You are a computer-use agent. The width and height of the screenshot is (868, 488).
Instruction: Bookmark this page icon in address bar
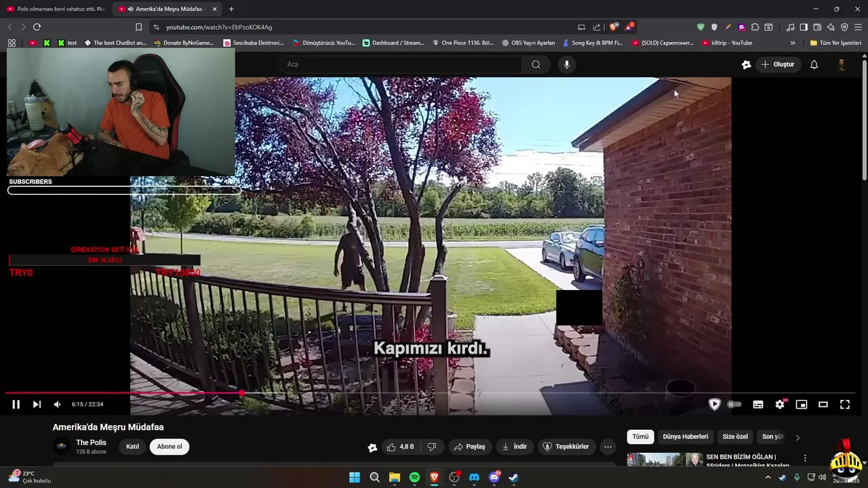(138, 27)
